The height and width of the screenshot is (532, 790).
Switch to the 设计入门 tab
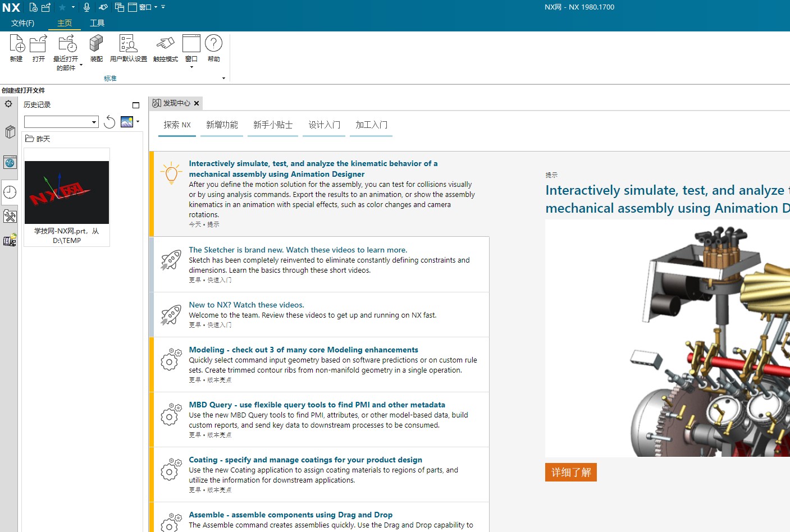324,125
